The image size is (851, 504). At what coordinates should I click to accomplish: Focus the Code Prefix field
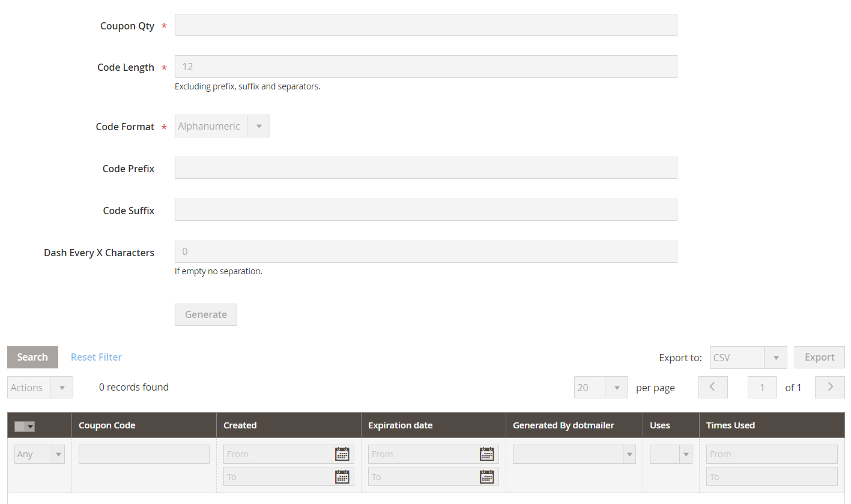(x=426, y=168)
